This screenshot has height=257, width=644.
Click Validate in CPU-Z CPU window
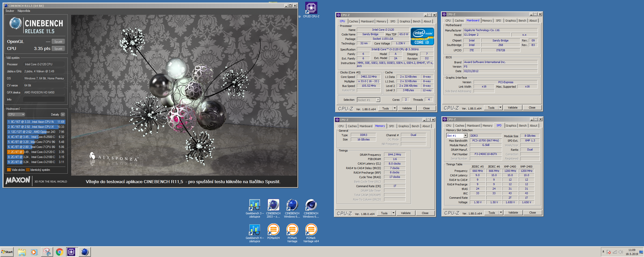[407, 108]
